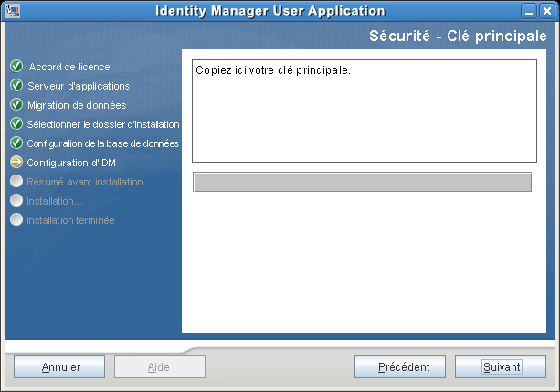Image resolution: width=560 pixels, height=392 pixels.
Task: Close the Identity Manager User Application window
Action: click(x=548, y=11)
